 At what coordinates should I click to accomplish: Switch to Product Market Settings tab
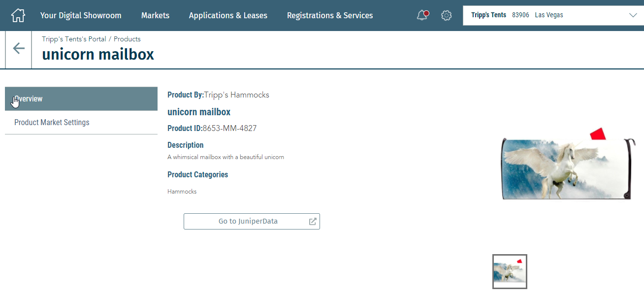coord(81,123)
